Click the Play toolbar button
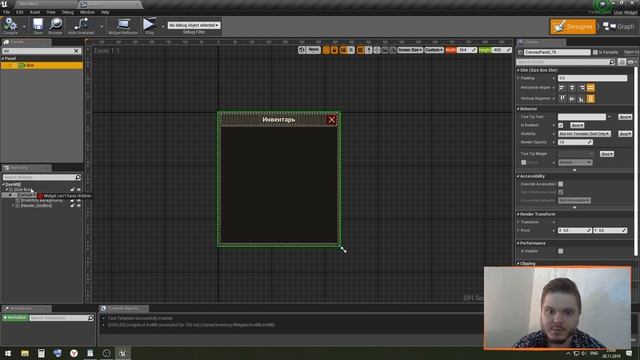Viewport: 640px width, 360px height. click(149, 26)
